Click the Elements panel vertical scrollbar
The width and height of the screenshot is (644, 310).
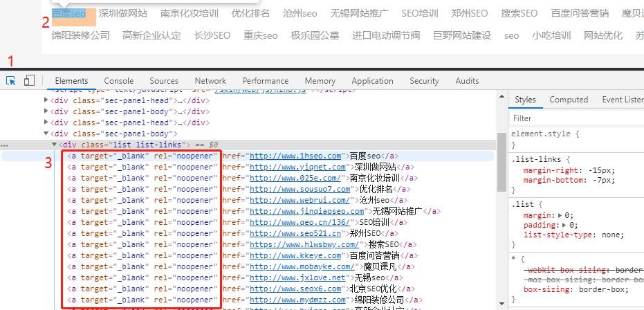point(502,162)
